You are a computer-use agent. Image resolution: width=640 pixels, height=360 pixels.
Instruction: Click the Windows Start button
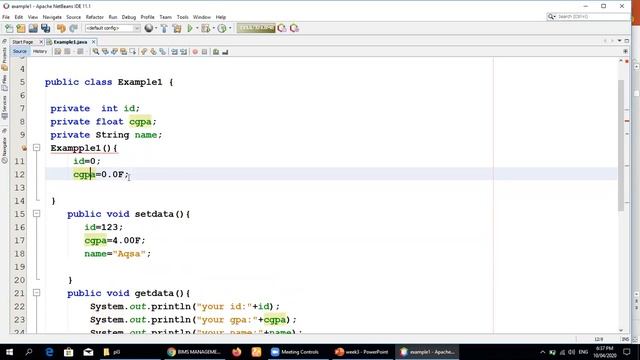[9, 352]
